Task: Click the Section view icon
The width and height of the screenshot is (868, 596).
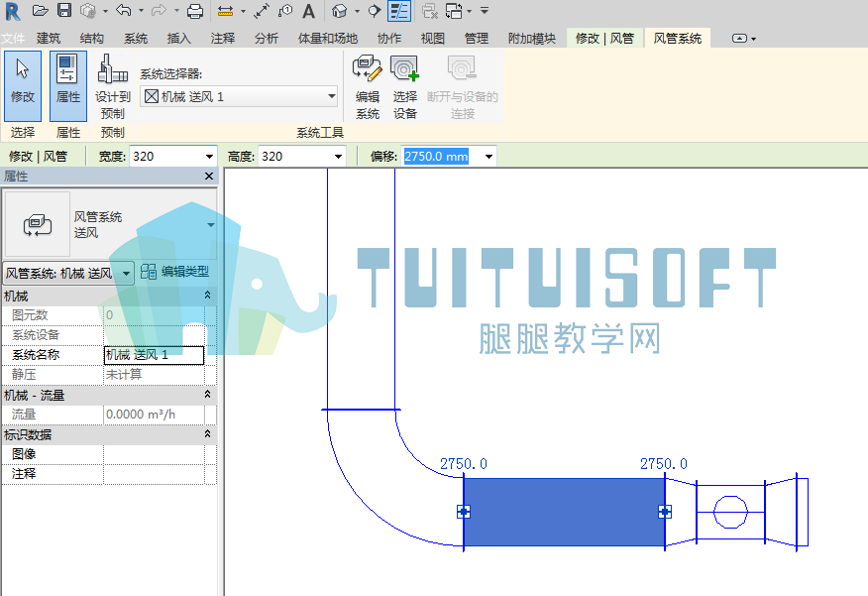Action: tap(375, 11)
